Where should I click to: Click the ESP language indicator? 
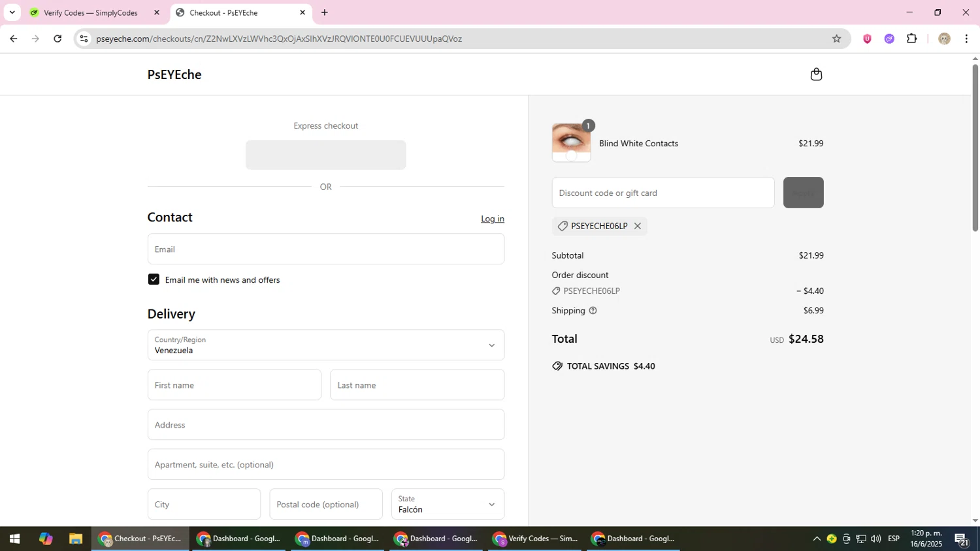[x=894, y=539]
